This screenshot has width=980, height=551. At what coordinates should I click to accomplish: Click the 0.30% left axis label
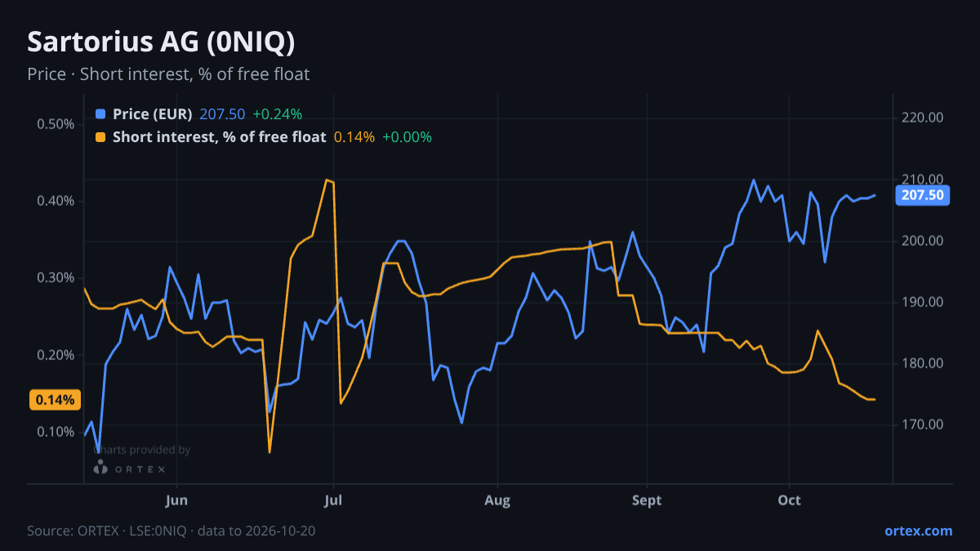pos(56,278)
